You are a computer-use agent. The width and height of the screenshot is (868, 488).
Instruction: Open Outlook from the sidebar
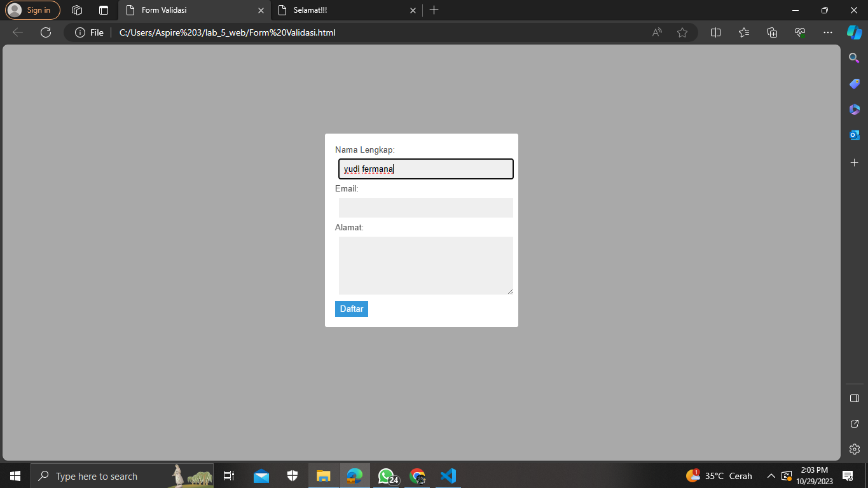click(x=854, y=134)
